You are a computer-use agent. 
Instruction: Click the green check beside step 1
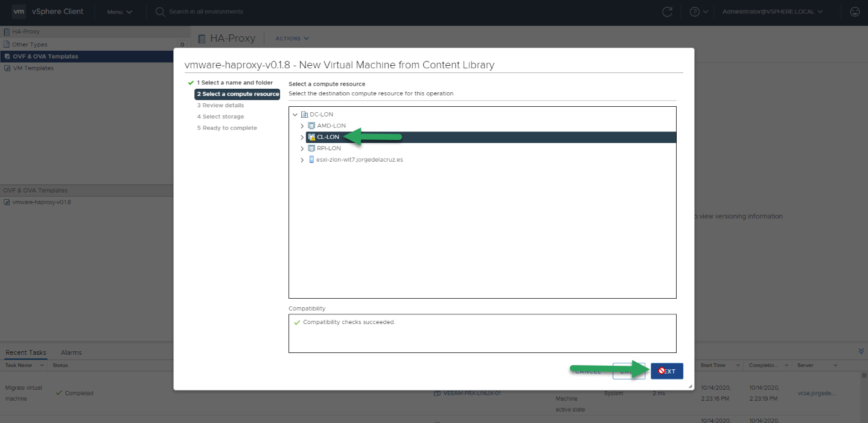pos(191,83)
